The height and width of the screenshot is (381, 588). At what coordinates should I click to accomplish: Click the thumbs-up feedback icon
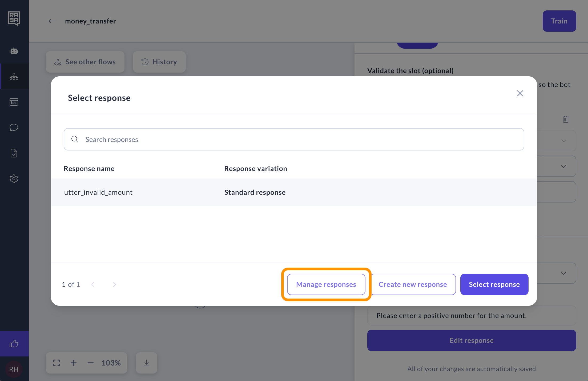14,344
